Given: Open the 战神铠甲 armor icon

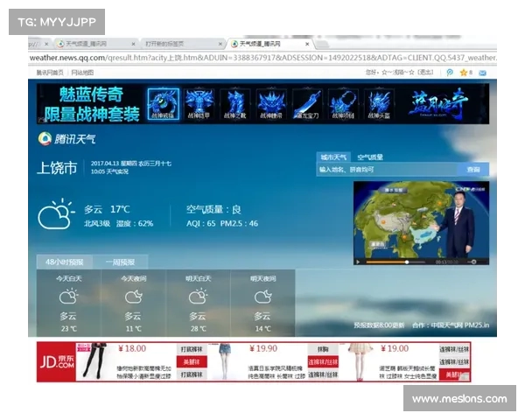Looking at the screenshot, I should 199,104.
